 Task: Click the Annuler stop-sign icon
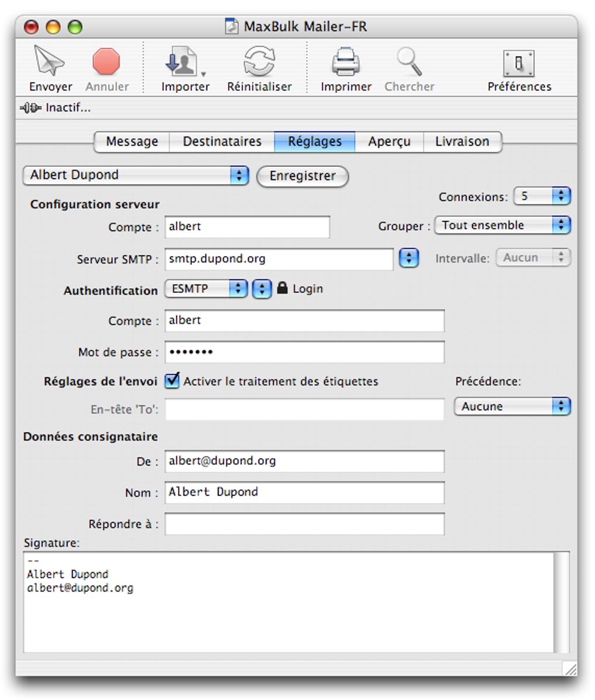[107, 62]
